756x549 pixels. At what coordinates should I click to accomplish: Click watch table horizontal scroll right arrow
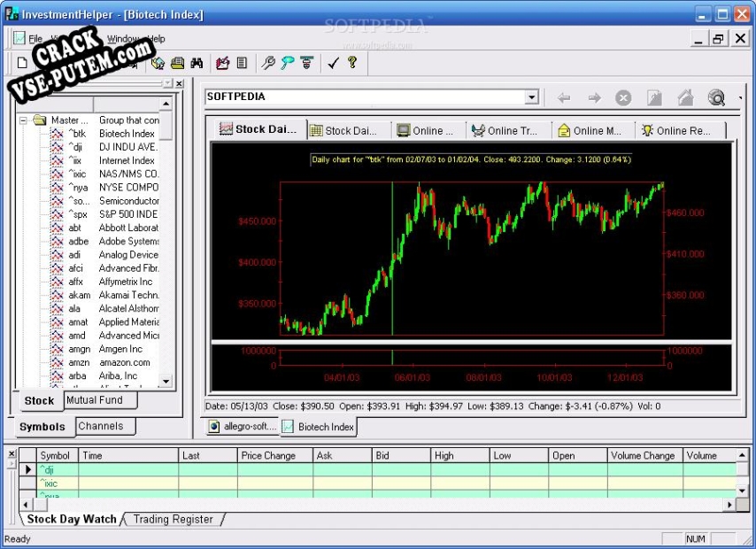point(730,505)
